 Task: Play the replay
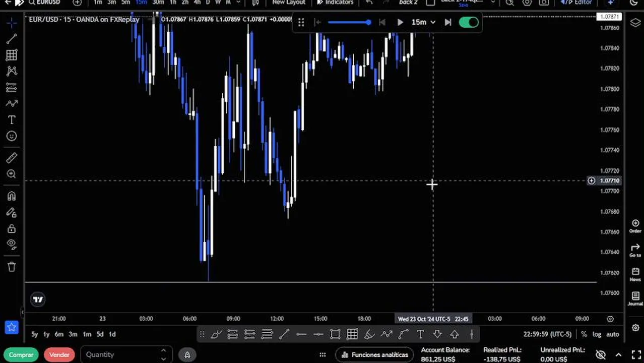coord(400,22)
